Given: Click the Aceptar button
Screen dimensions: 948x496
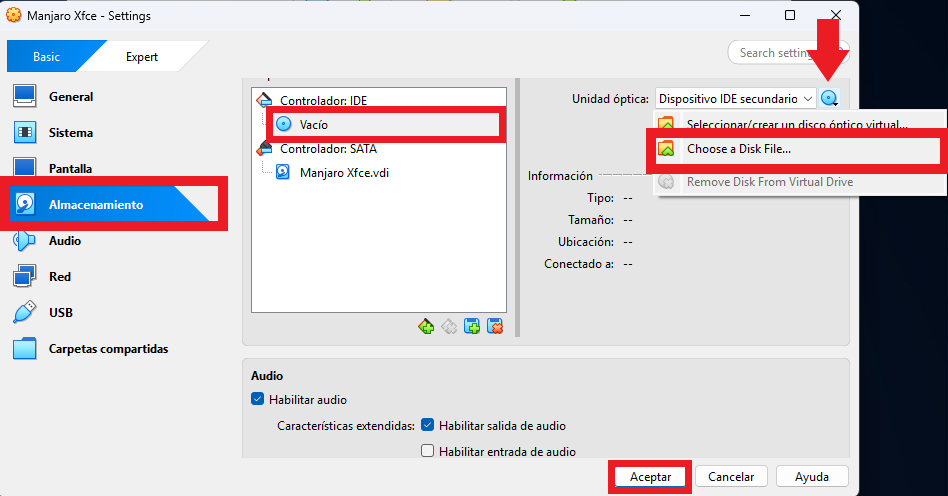Looking at the screenshot, I should coord(650,477).
